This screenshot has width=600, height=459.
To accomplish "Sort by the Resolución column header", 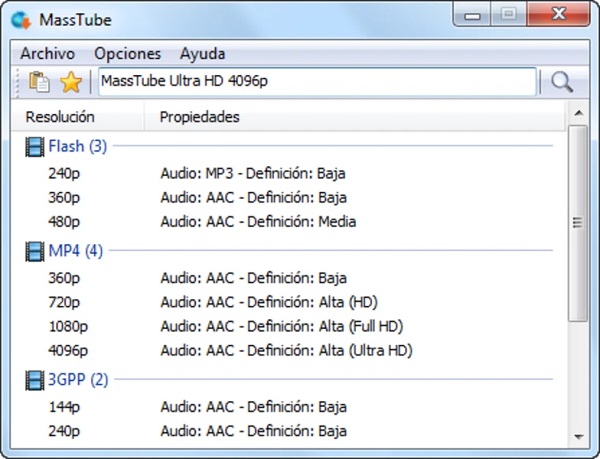I will click(x=78, y=117).
